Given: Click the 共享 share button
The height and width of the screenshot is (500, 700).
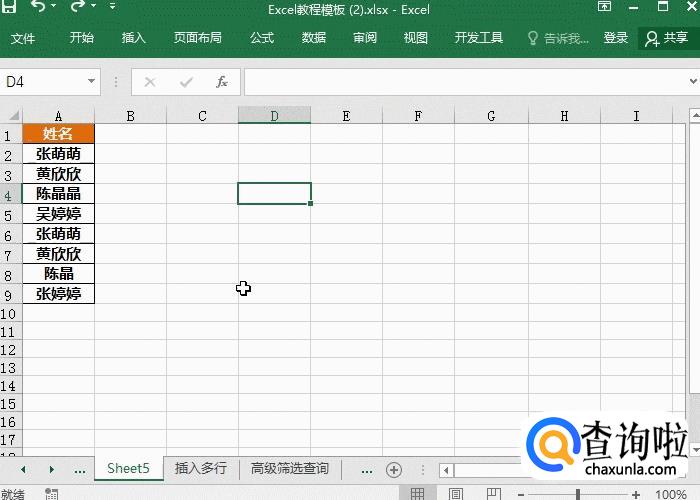Looking at the screenshot, I should [667, 38].
